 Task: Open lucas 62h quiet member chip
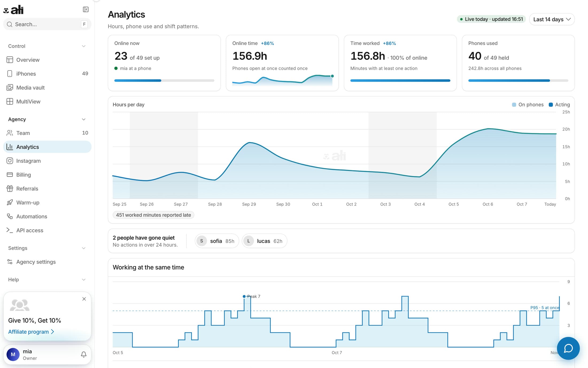click(264, 241)
